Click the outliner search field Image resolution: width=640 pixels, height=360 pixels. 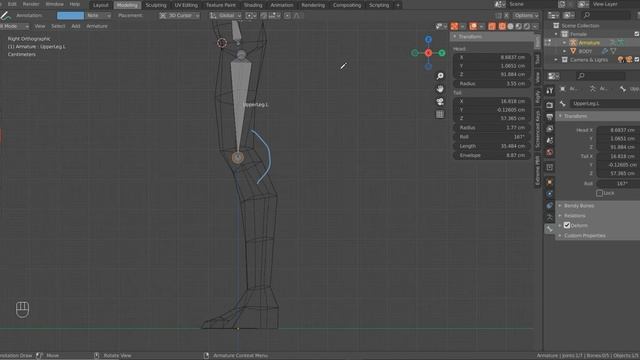click(x=606, y=16)
